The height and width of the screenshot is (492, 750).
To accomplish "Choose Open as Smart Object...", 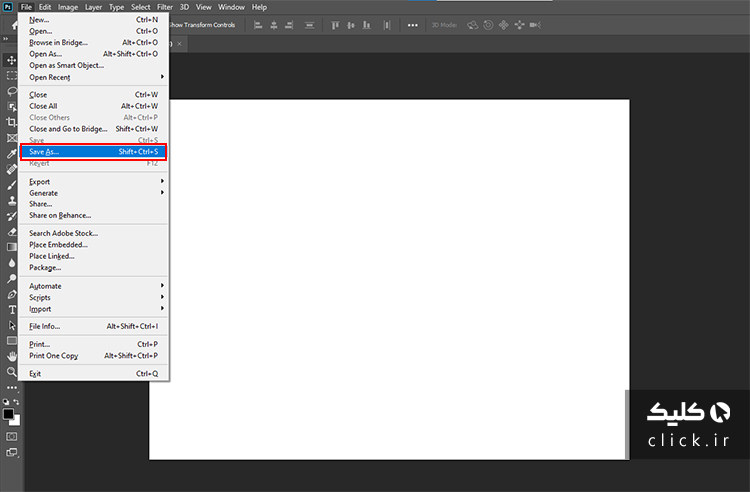I will (93, 66).
